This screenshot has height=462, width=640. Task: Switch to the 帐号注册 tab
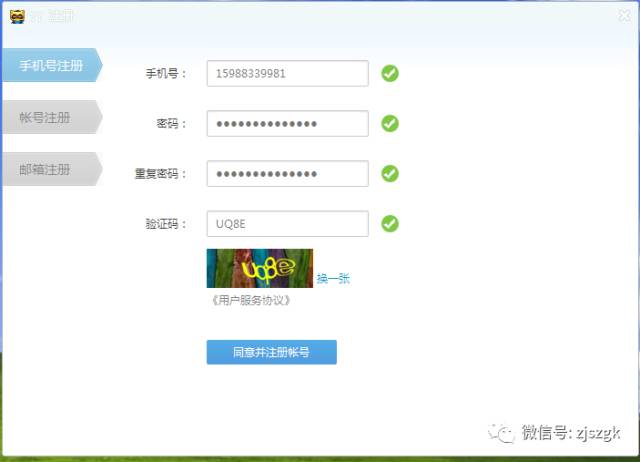(48, 118)
